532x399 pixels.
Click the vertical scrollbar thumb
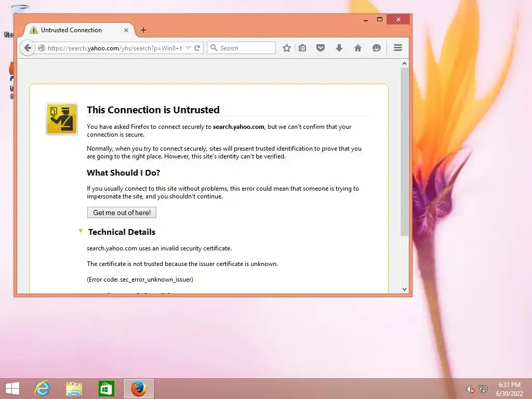pos(404,152)
